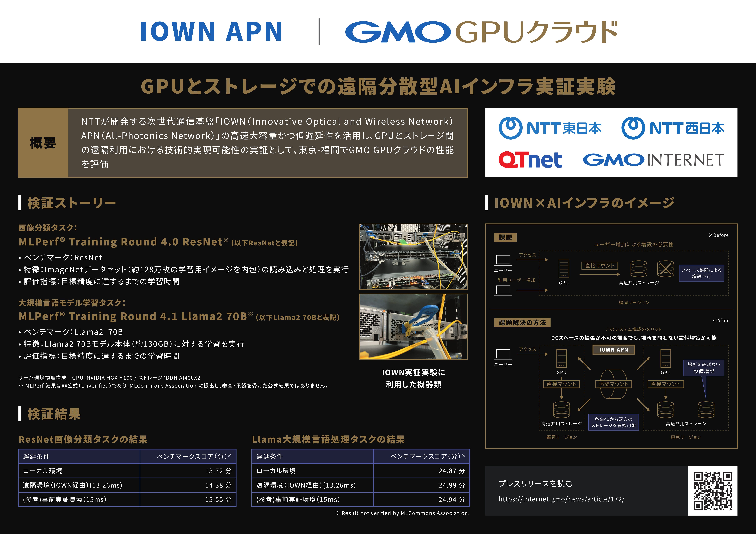The image size is (756, 534).
Task: Click the 検証結果 section heading
Action: pos(54,414)
